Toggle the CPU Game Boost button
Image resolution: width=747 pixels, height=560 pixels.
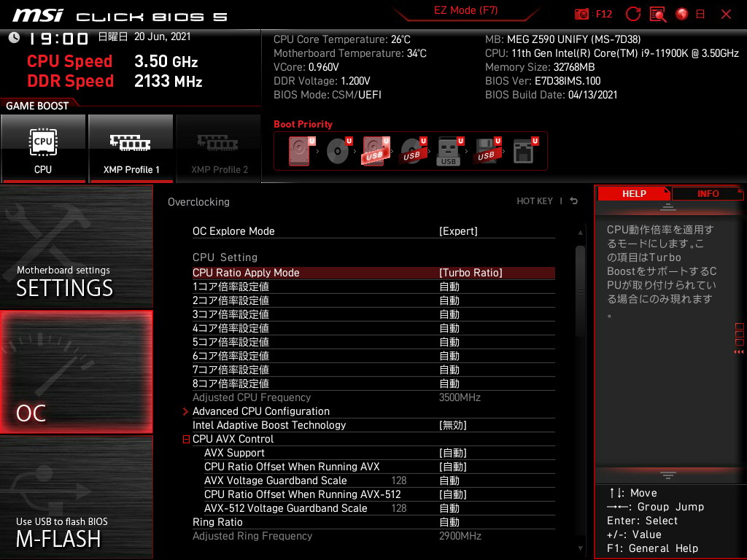click(x=43, y=149)
